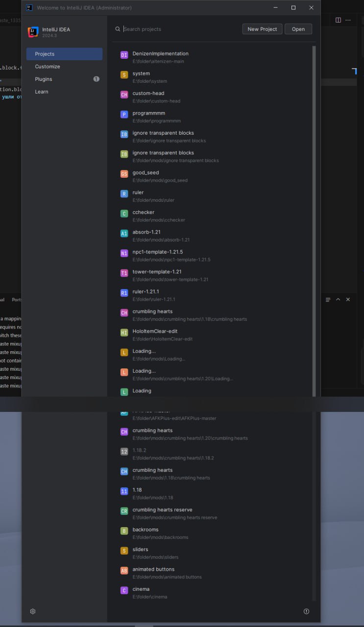The image size is (364, 627).
Task: Collapse the background editor's bottom panel
Action: coord(338,299)
